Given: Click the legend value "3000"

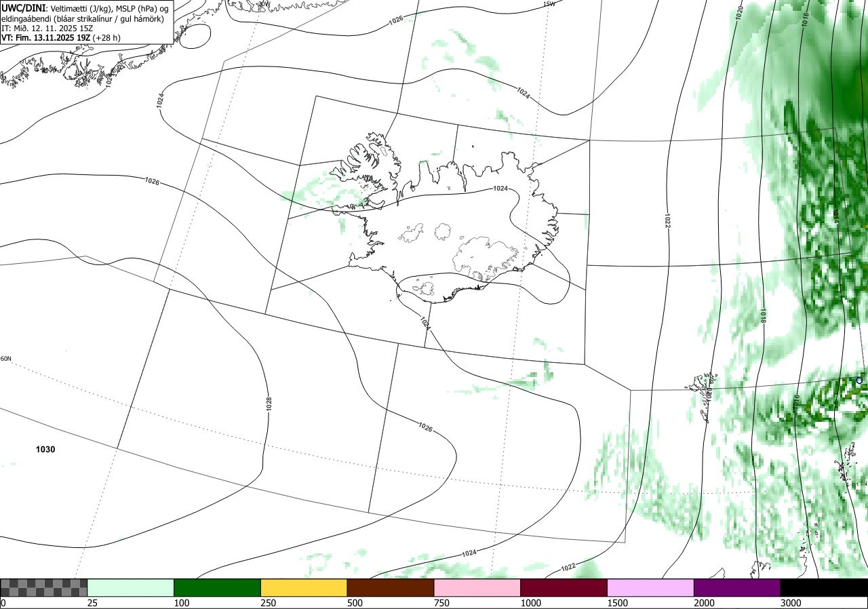Looking at the screenshot, I should pos(791,603).
